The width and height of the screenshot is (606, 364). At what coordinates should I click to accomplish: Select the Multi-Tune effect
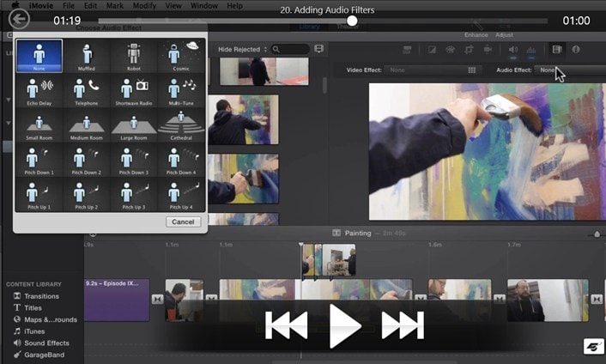181,91
